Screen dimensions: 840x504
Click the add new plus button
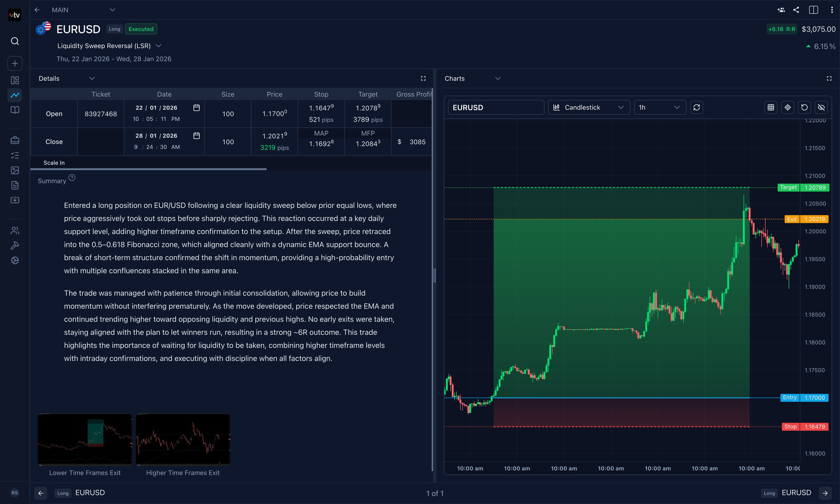tap(15, 64)
